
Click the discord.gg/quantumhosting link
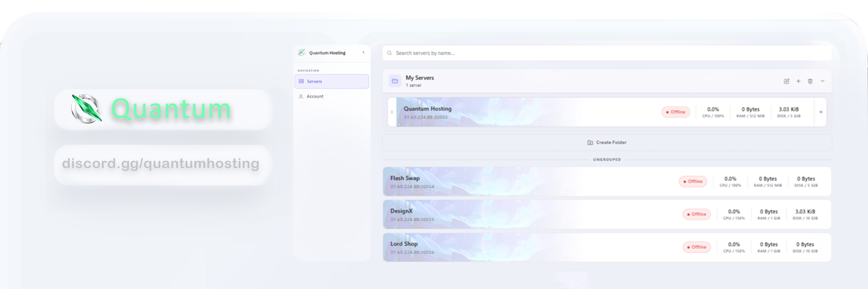click(160, 164)
